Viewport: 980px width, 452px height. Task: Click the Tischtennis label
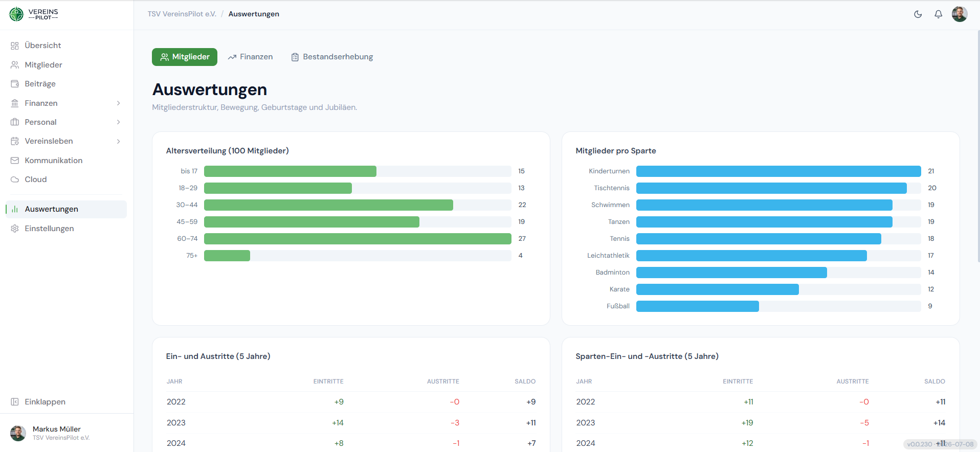pyautogui.click(x=612, y=188)
